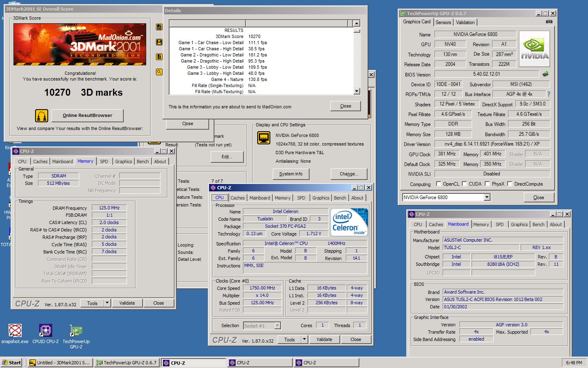The image size is (588, 368).
Task: Open snapshot.exe desktop icon
Action: click(15, 334)
